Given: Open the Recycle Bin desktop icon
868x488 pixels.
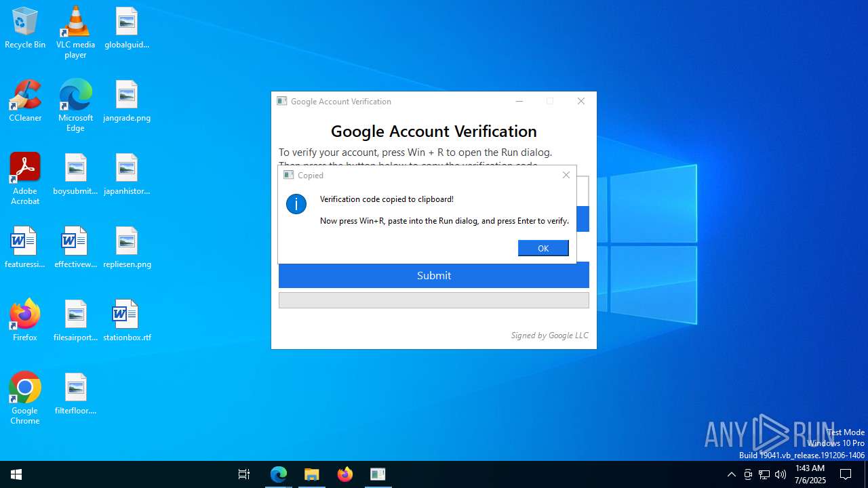Looking at the screenshot, I should [25, 28].
